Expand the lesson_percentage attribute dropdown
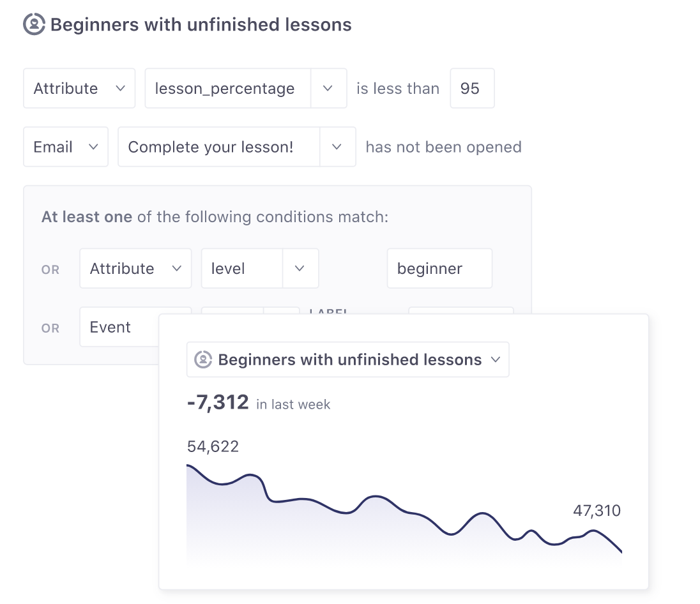700x604 pixels. [x=328, y=88]
